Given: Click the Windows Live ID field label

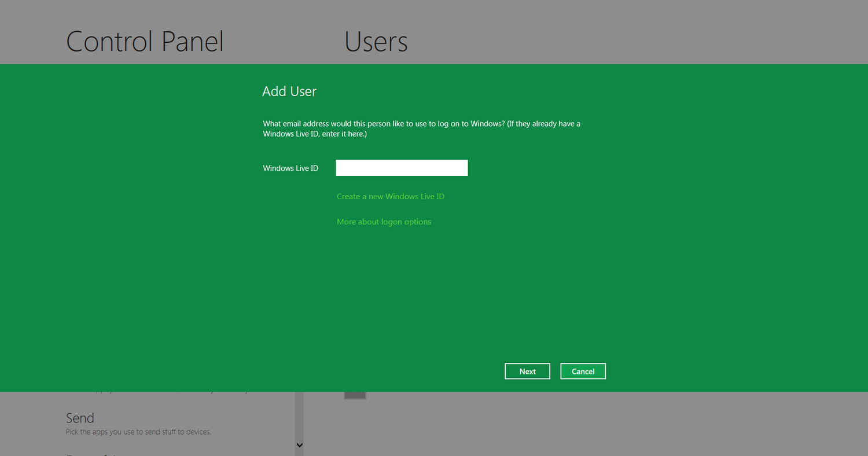Looking at the screenshot, I should pos(290,168).
